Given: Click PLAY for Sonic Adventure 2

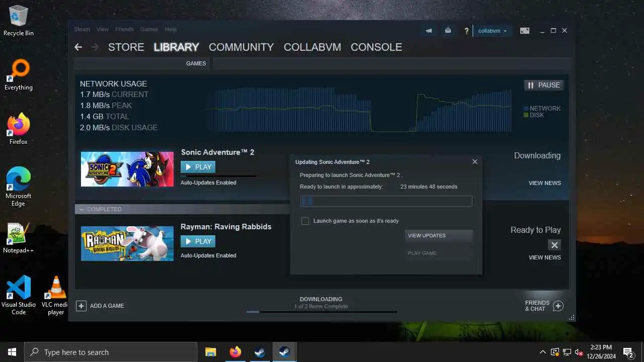Looking at the screenshot, I should click(x=198, y=167).
